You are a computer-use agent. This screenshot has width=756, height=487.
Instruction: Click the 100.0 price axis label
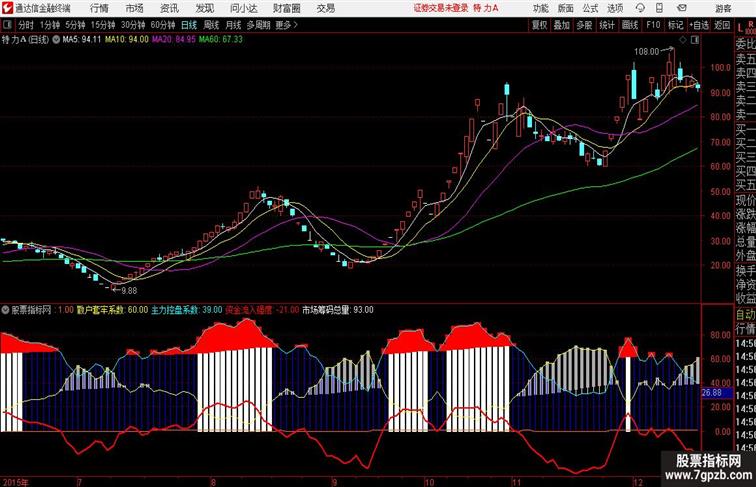click(721, 68)
